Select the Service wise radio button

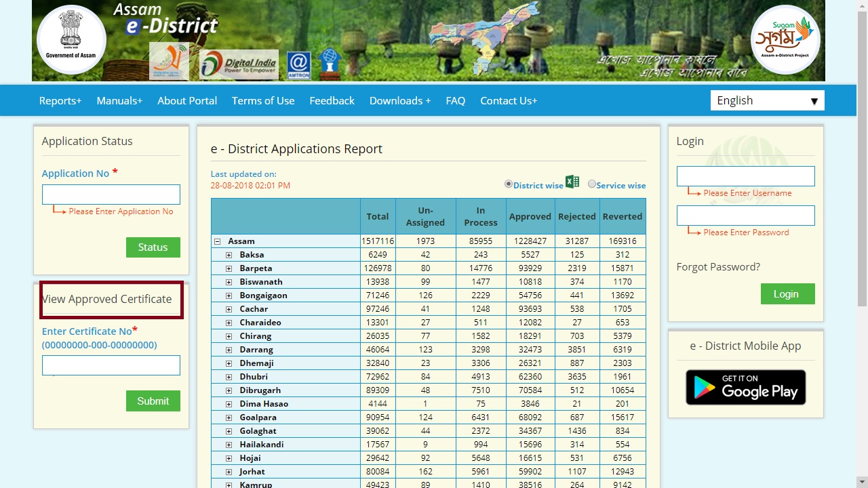coord(592,184)
